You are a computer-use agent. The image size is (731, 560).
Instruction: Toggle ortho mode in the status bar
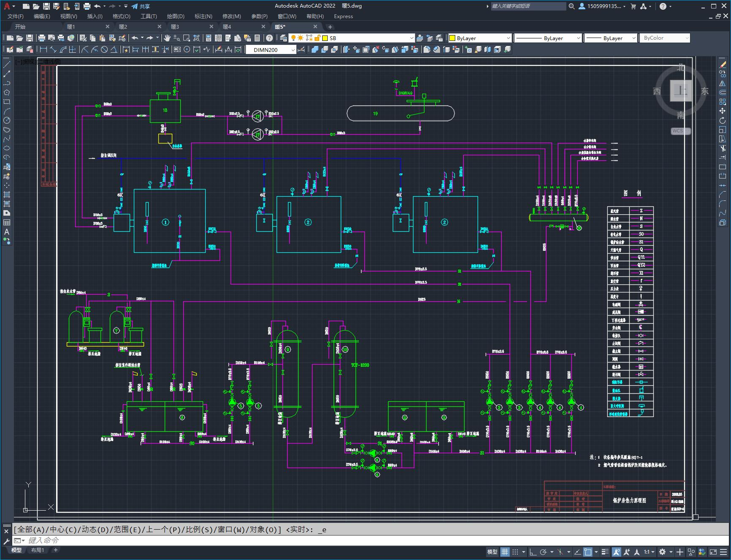pyautogui.click(x=533, y=552)
